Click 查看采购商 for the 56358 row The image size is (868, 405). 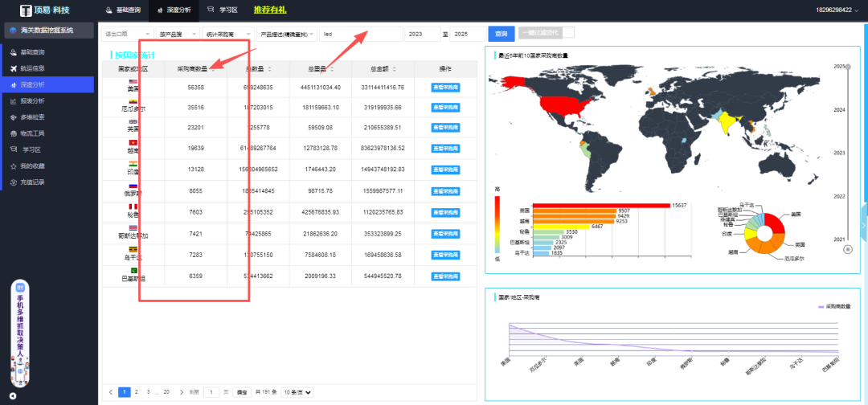445,88
